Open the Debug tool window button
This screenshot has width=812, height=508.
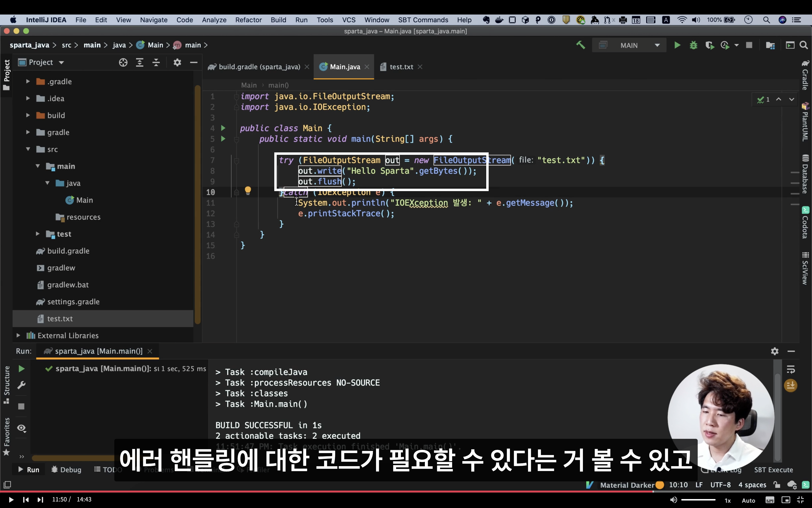[66, 469]
